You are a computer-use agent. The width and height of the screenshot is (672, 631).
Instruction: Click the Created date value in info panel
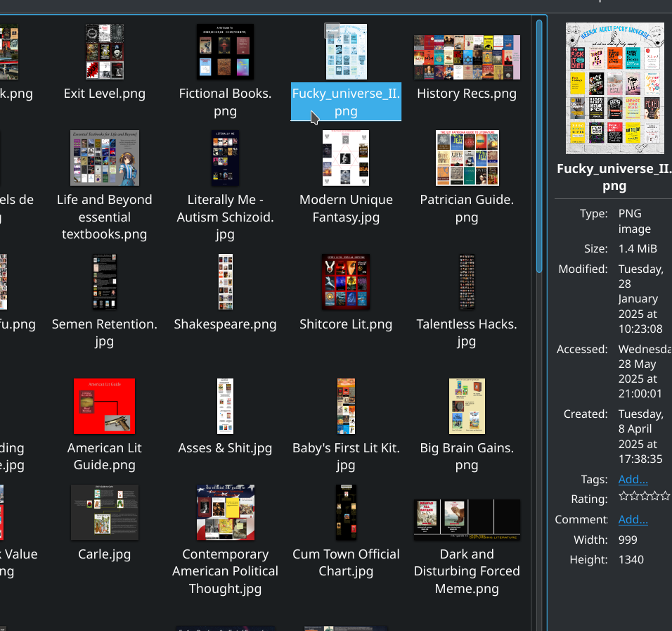pyautogui.click(x=641, y=436)
